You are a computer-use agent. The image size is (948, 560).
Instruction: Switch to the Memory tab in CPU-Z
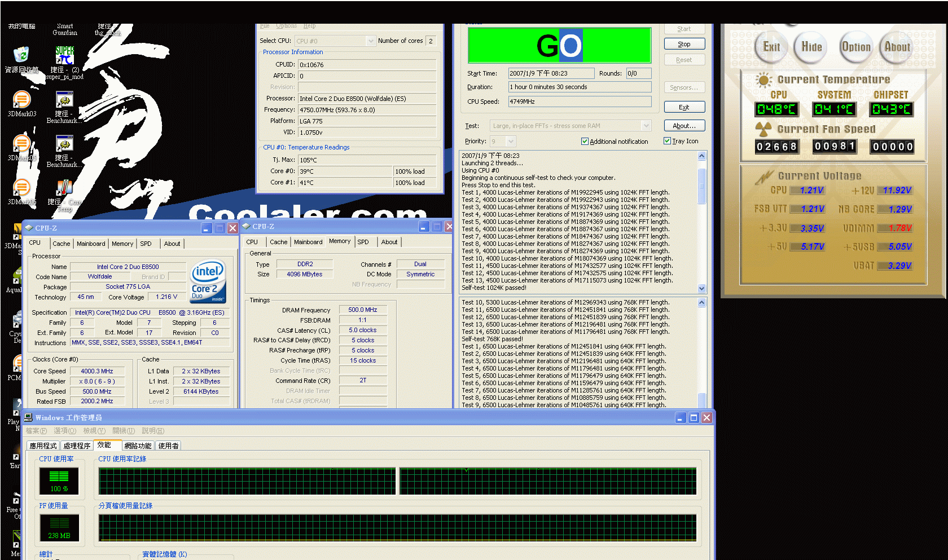122,243
